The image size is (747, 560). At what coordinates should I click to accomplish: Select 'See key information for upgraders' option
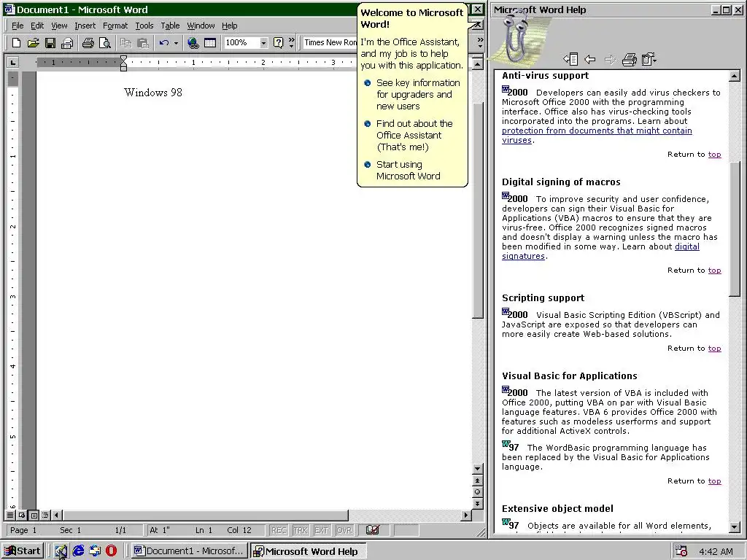click(x=413, y=94)
